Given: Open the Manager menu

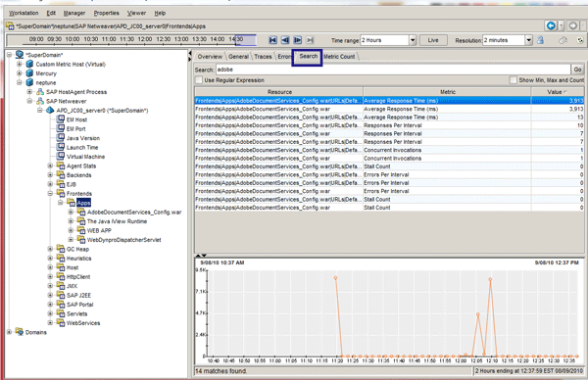Looking at the screenshot, I should (x=74, y=13).
